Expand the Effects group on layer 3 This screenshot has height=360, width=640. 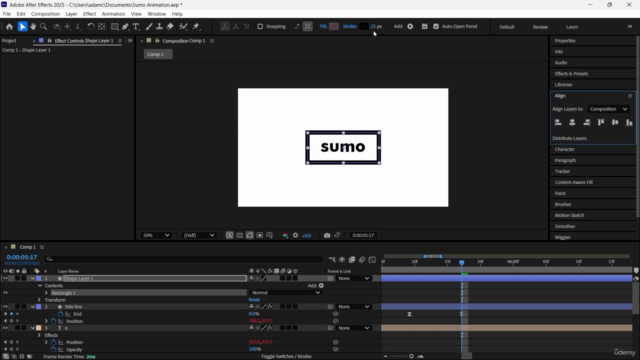(x=39, y=335)
